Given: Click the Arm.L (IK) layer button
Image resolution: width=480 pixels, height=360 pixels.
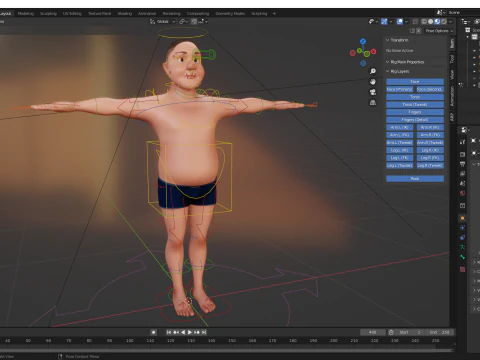Looking at the screenshot, I should 400,127.
